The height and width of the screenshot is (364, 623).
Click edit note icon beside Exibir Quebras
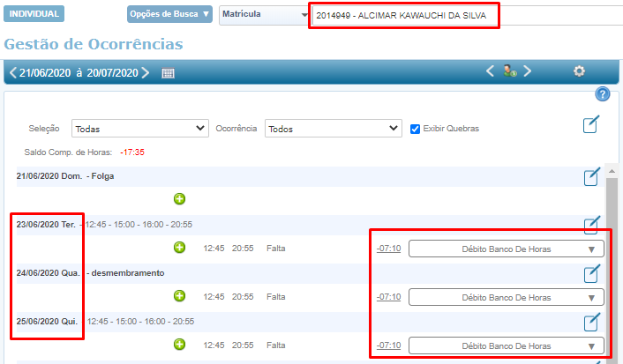tap(592, 125)
